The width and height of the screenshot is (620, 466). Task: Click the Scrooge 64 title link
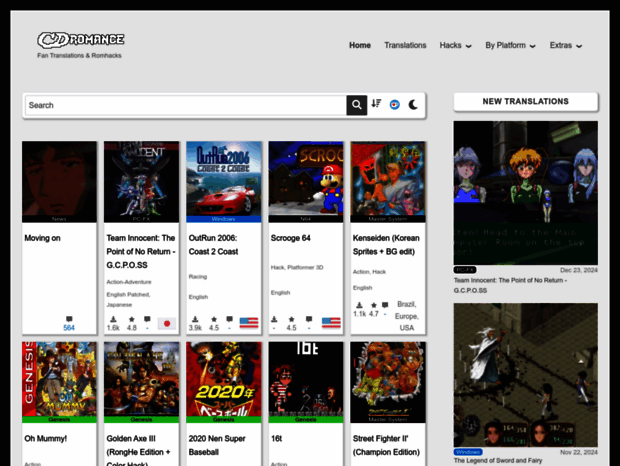click(x=291, y=238)
